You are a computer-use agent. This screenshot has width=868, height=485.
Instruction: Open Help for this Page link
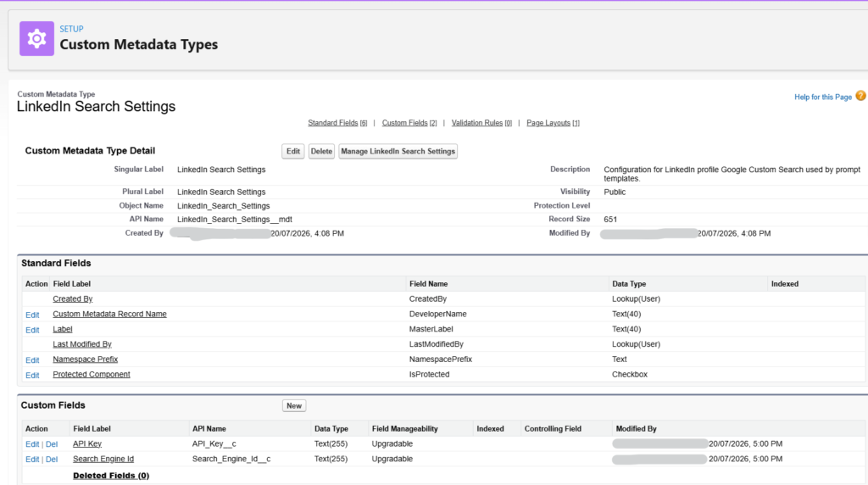pos(822,97)
